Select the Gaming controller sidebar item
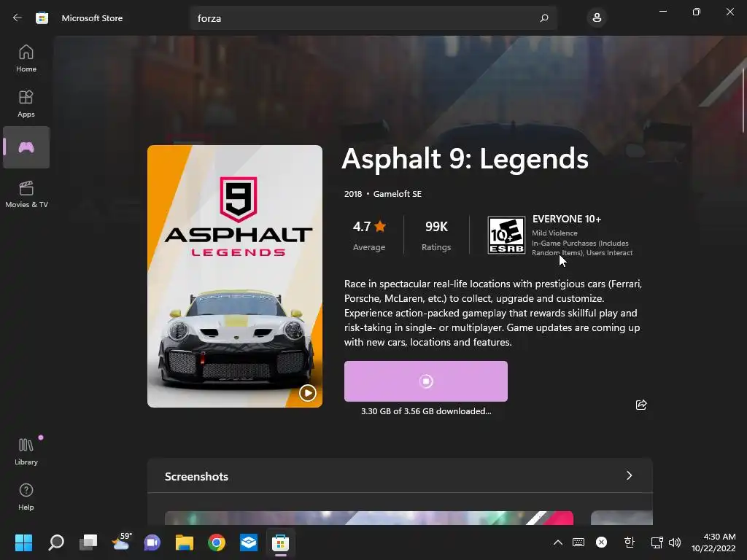Screen dimensions: 747x560 [x=26, y=147]
